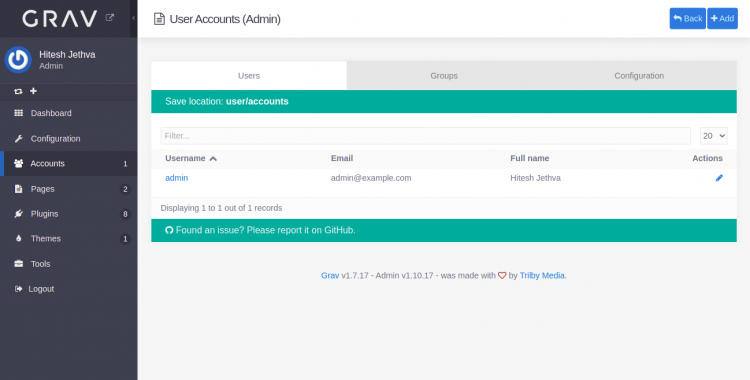The width and height of the screenshot is (750, 380).
Task: Click the Accounts users icon
Action: (x=19, y=164)
